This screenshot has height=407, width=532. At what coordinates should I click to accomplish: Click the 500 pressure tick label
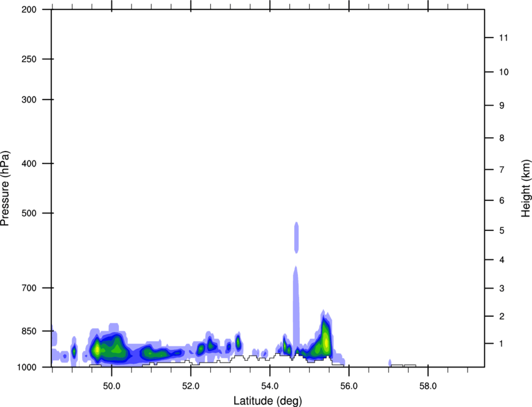coord(29,213)
